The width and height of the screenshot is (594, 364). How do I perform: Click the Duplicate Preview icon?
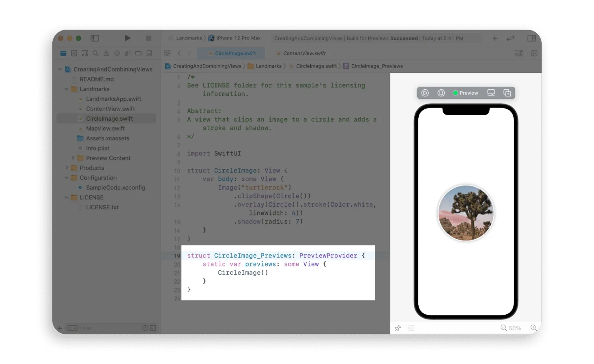tap(507, 93)
